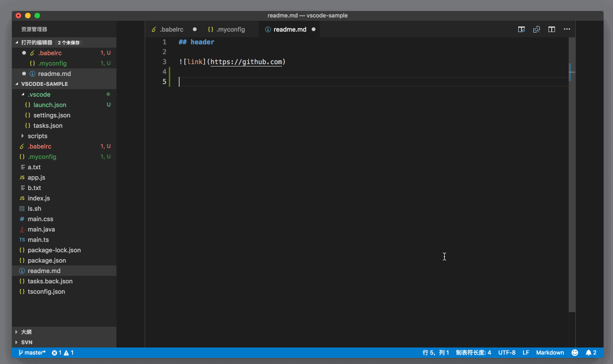Click unsaved dot on readme.md tab
613x364 pixels.
tap(314, 29)
